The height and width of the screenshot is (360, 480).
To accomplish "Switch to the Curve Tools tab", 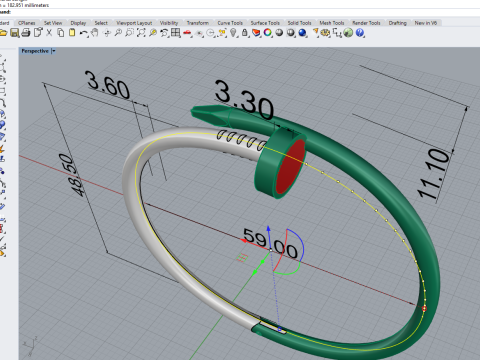I will [x=230, y=23].
